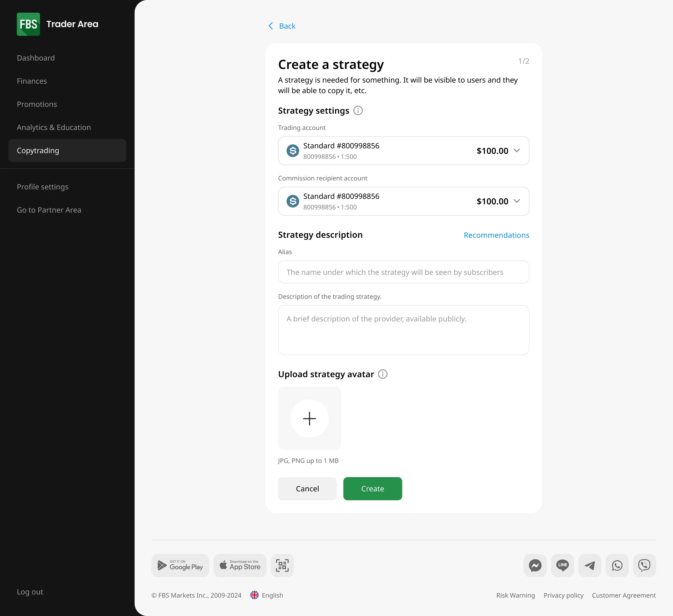This screenshot has height=616, width=673.
Task: Click Commission recipient account dollar coin icon
Action: tap(293, 201)
